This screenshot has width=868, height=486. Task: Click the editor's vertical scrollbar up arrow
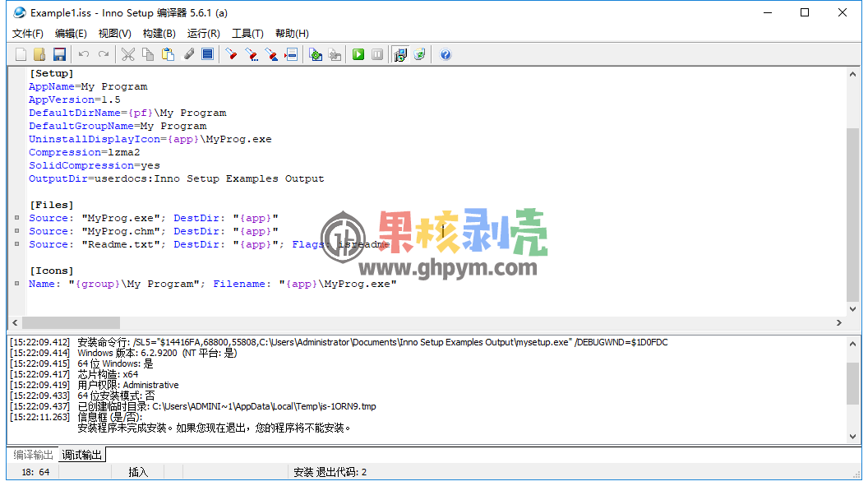point(852,74)
